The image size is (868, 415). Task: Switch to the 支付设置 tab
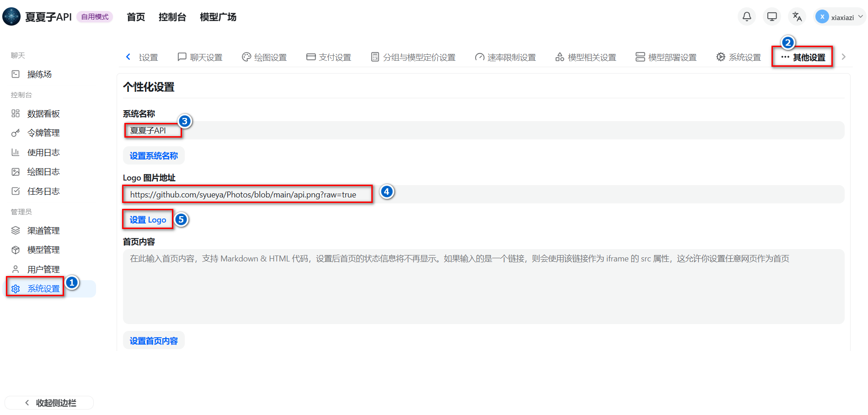click(329, 57)
